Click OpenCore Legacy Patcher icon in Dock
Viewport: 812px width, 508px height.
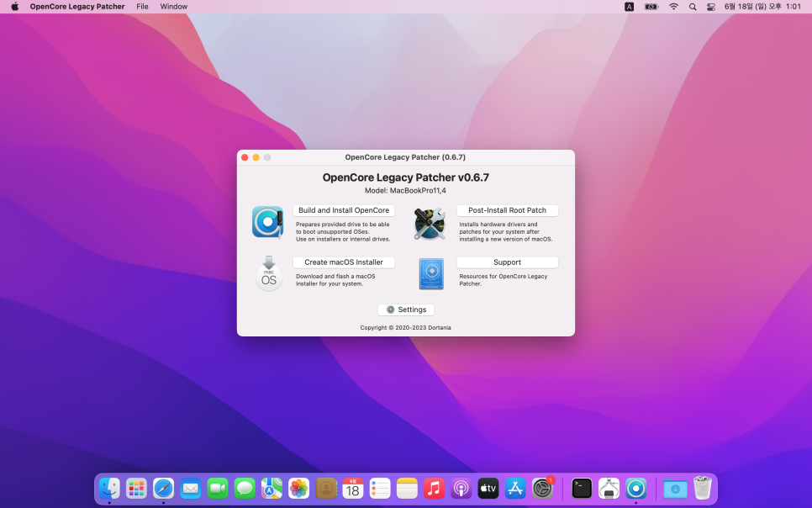tap(636, 489)
